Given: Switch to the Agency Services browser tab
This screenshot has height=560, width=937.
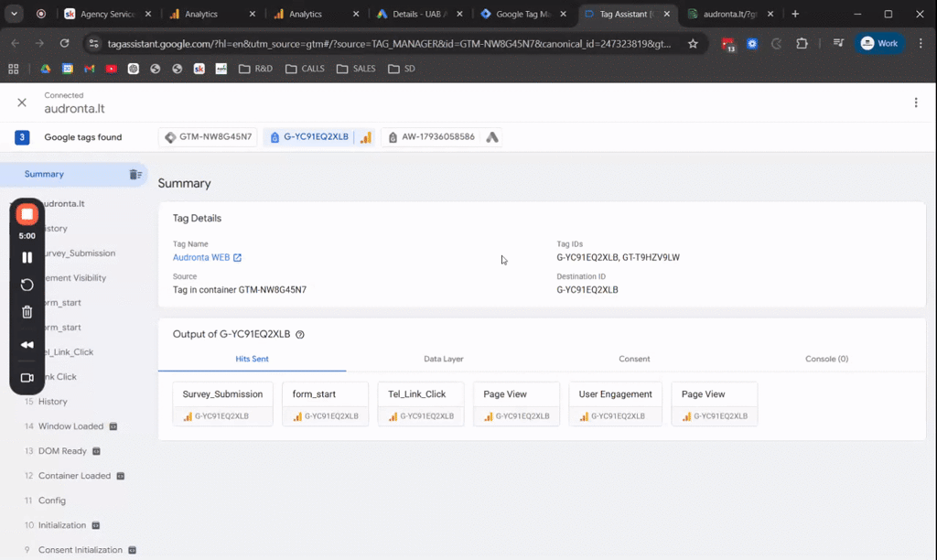Looking at the screenshot, I should pyautogui.click(x=108, y=14).
